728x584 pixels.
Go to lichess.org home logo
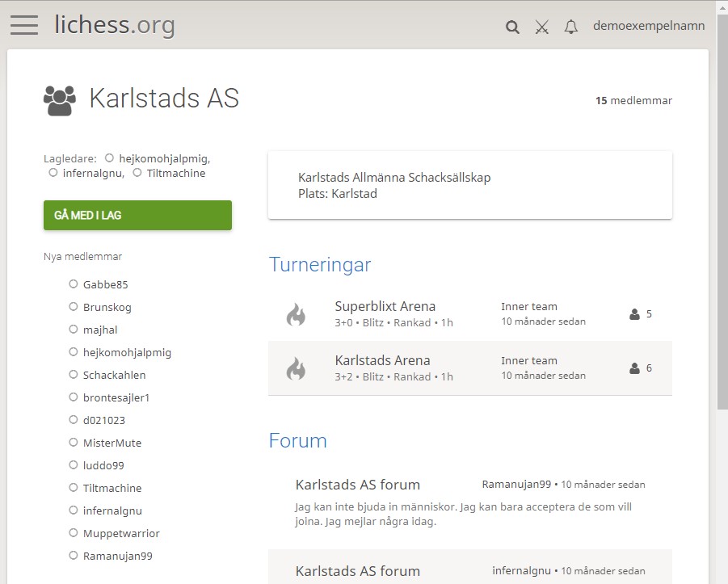[115, 25]
